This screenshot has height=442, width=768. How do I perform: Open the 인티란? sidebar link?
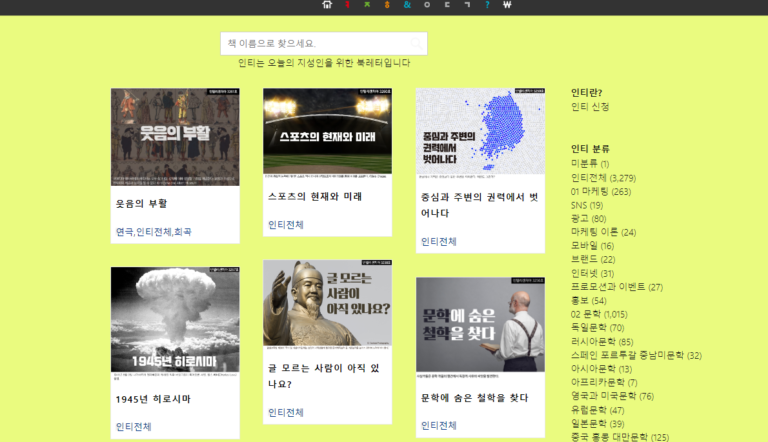click(x=586, y=93)
